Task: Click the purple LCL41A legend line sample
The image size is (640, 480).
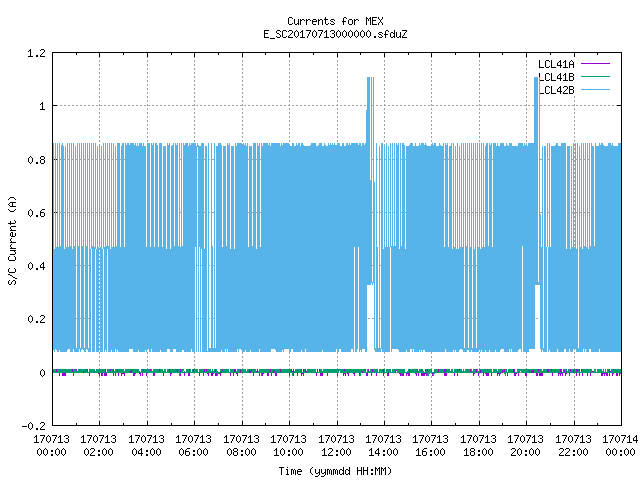Action: click(595, 64)
